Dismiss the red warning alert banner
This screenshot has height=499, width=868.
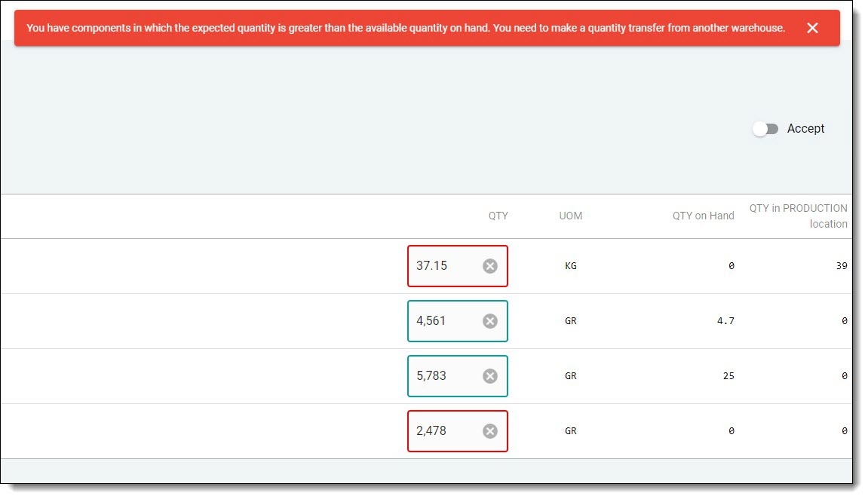[812, 28]
